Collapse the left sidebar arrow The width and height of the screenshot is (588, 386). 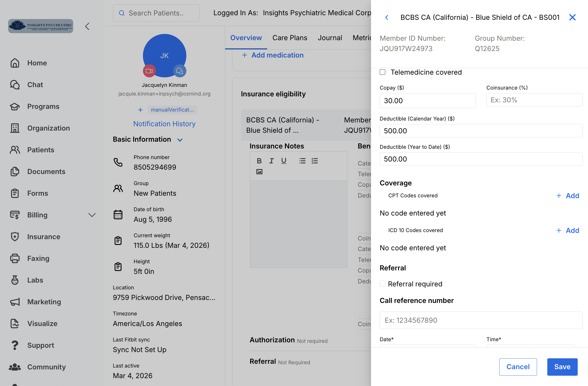pyautogui.click(x=87, y=26)
